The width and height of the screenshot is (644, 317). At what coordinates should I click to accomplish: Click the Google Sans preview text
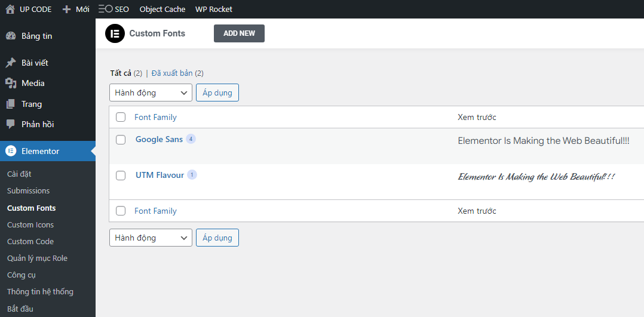pos(544,141)
